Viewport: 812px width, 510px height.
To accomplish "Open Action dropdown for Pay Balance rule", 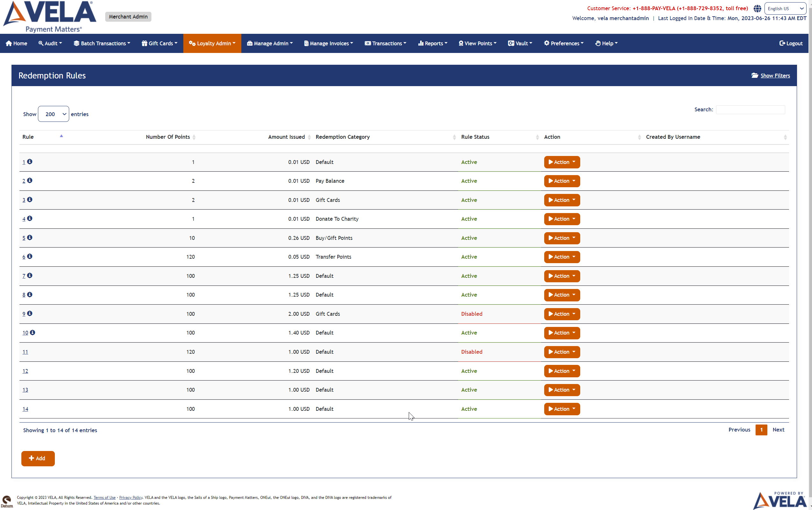I will pos(562,181).
